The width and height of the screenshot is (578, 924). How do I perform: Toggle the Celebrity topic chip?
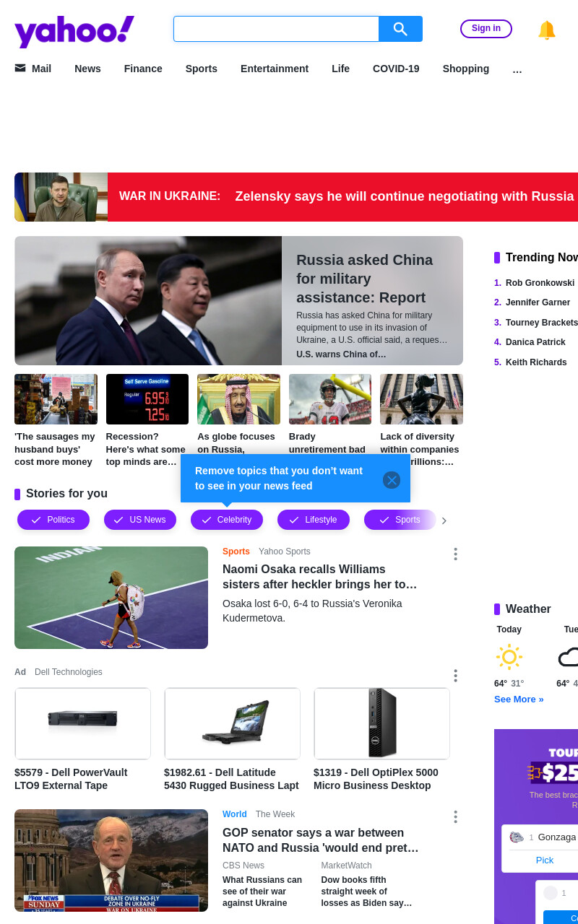tap(227, 520)
